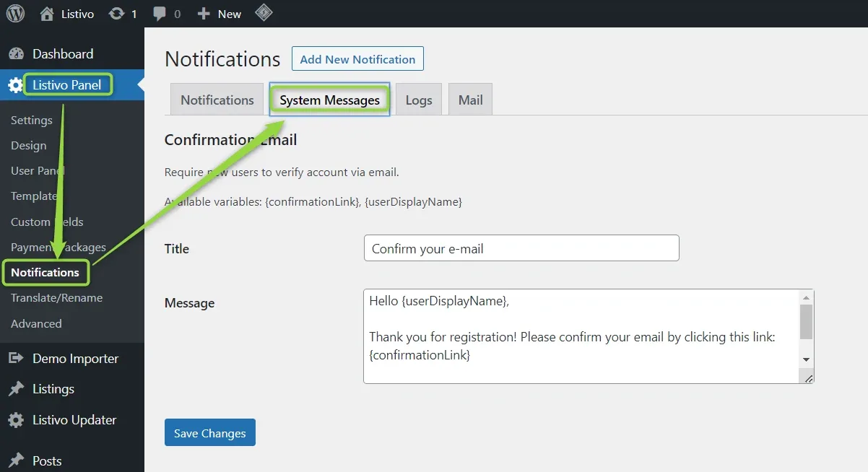Select Notifications in the sidebar submenu
868x472 pixels.
click(45, 273)
